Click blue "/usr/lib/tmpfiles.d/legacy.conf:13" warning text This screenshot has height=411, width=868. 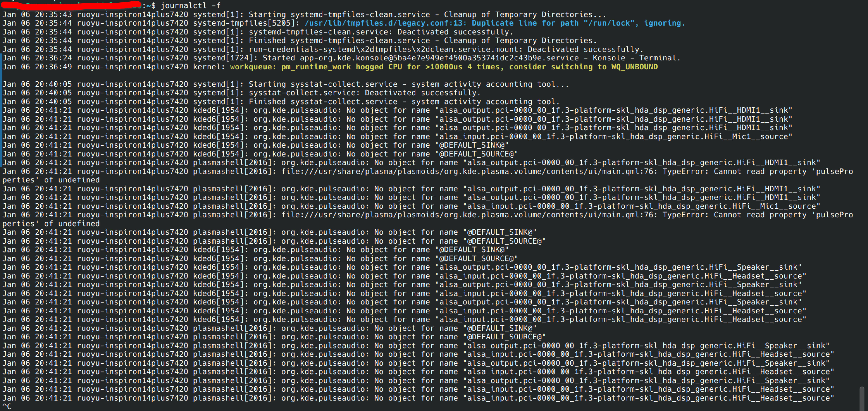point(386,23)
